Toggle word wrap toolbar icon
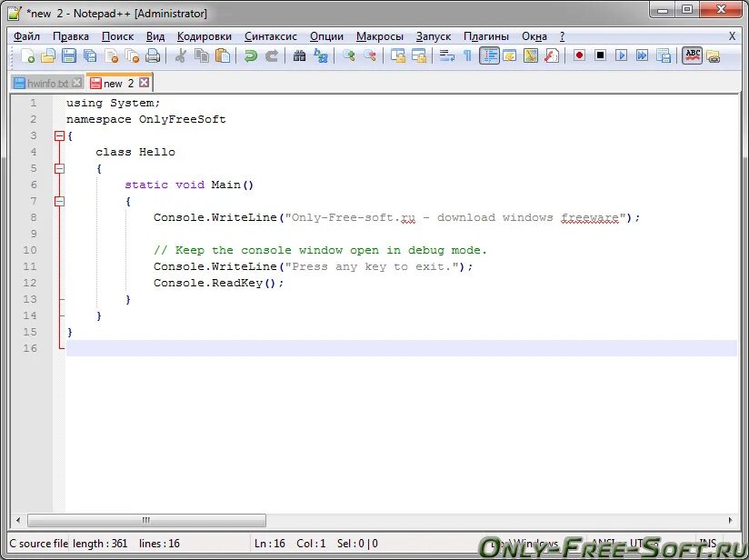Image resolution: width=749 pixels, height=560 pixels. point(446,55)
